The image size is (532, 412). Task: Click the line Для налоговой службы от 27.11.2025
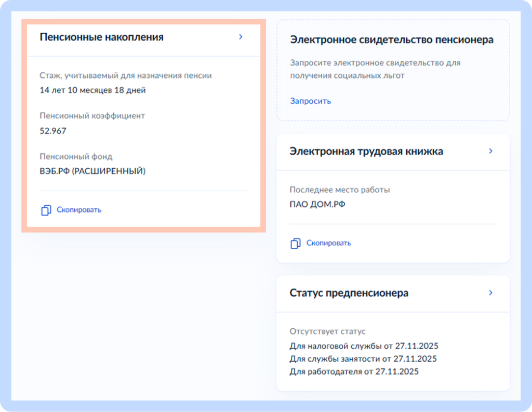point(364,345)
